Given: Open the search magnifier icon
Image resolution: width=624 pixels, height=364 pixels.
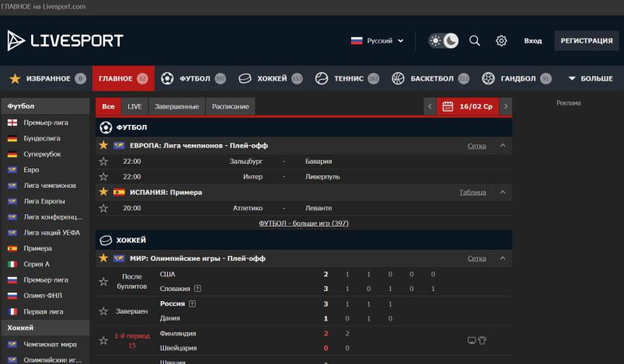Looking at the screenshot, I should [474, 40].
